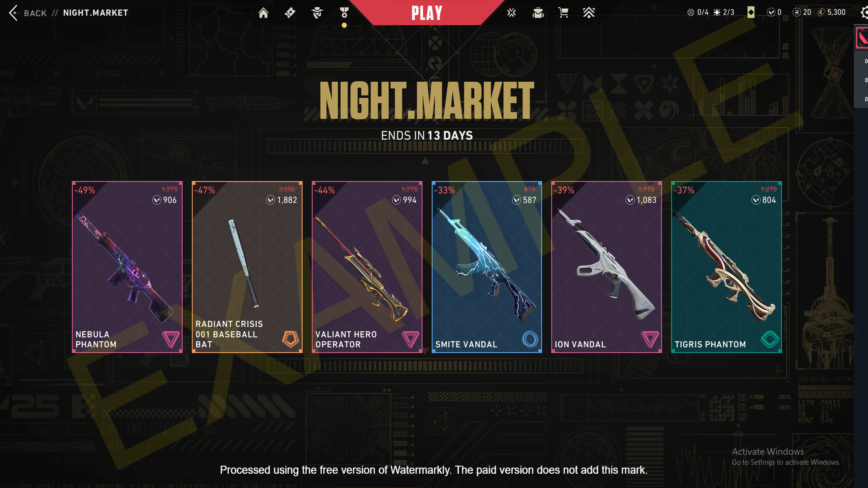Open the Agents icon in the top bar
This screenshot has width=868, height=488.
pyautogui.click(x=317, y=13)
